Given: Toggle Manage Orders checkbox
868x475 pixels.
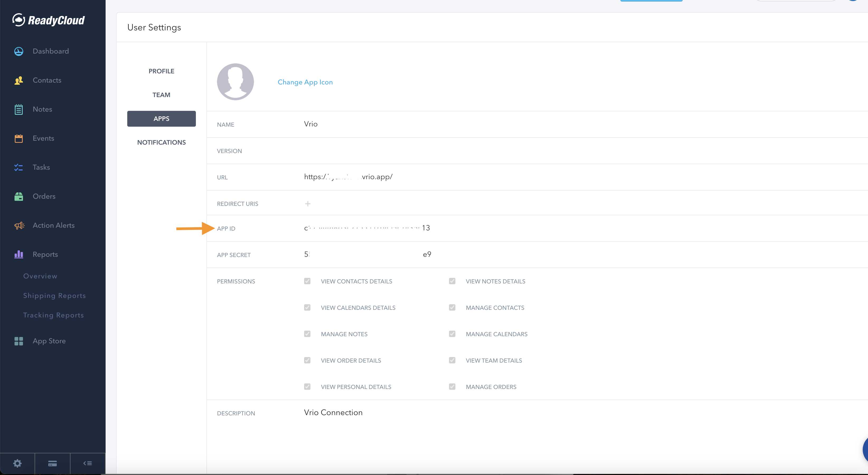Looking at the screenshot, I should (452, 386).
